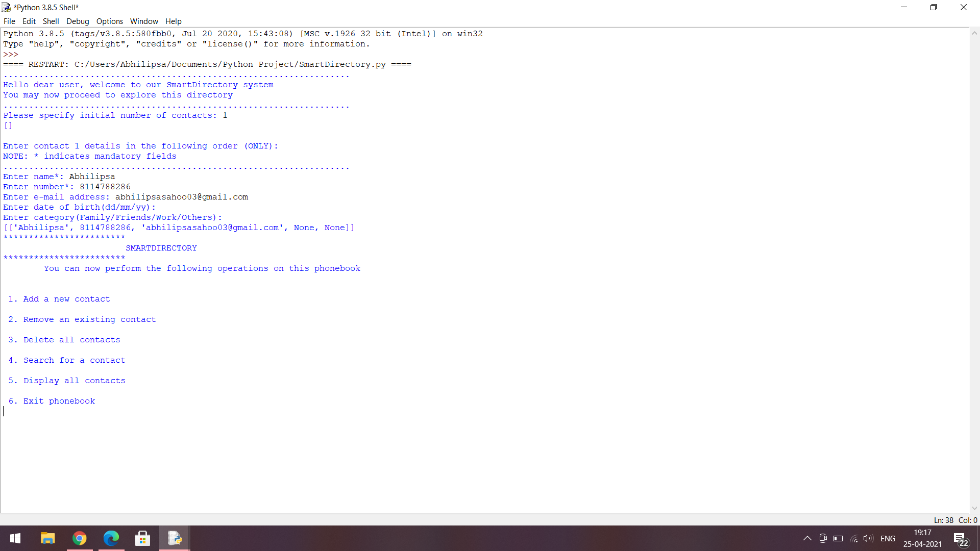Open the Wi-Fi network icon
The image size is (980, 551).
tap(853, 538)
